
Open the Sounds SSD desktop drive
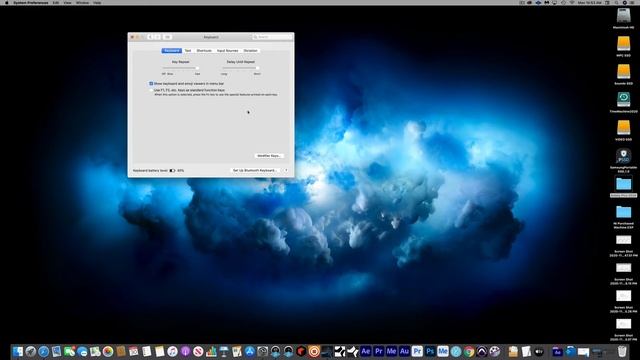[623, 72]
